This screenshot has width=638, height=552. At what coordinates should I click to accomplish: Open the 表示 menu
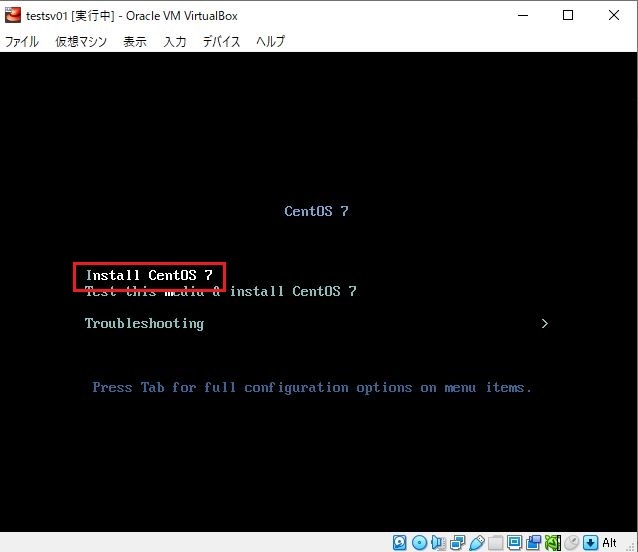click(x=135, y=41)
